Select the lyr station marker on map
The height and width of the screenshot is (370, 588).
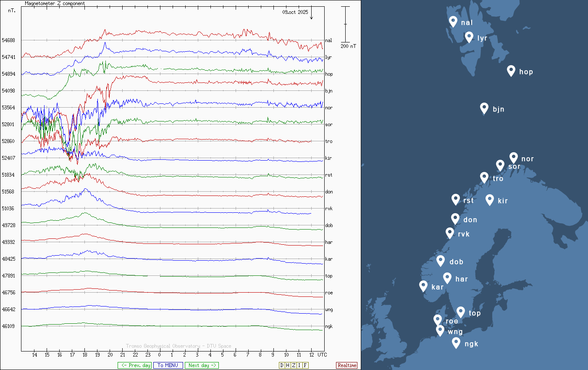click(469, 37)
